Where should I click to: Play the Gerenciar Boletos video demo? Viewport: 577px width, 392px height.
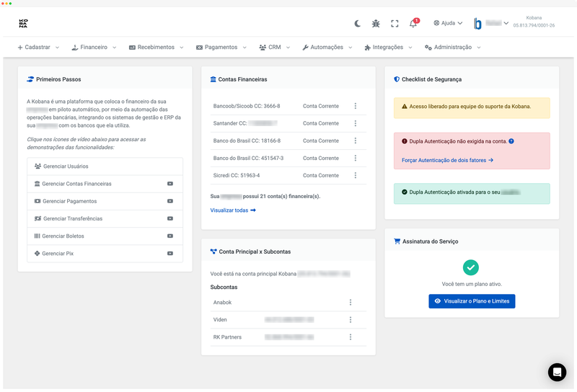[170, 236]
